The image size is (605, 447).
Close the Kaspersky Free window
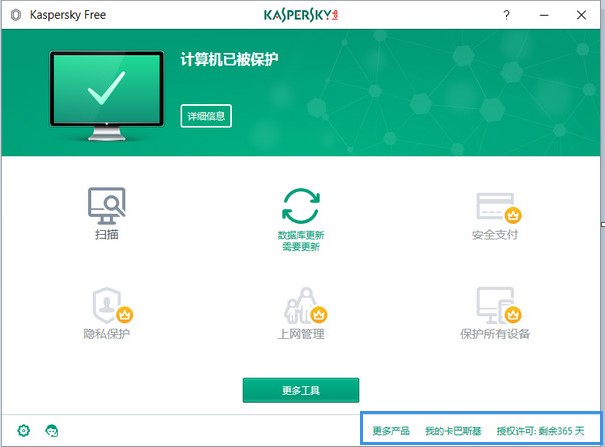click(x=581, y=15)
